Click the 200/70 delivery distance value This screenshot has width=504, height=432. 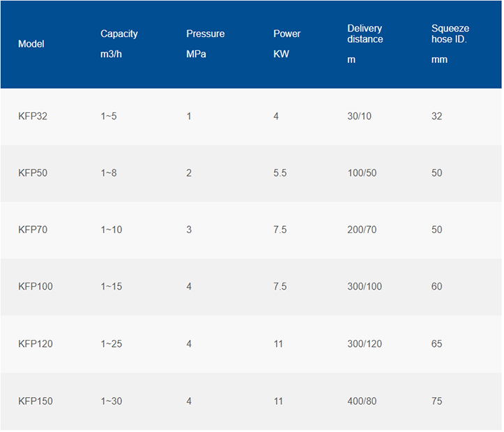(362, 230)
